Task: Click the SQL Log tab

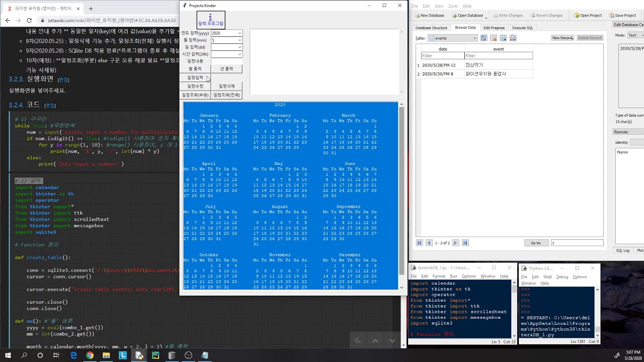Action: point(623,250)
